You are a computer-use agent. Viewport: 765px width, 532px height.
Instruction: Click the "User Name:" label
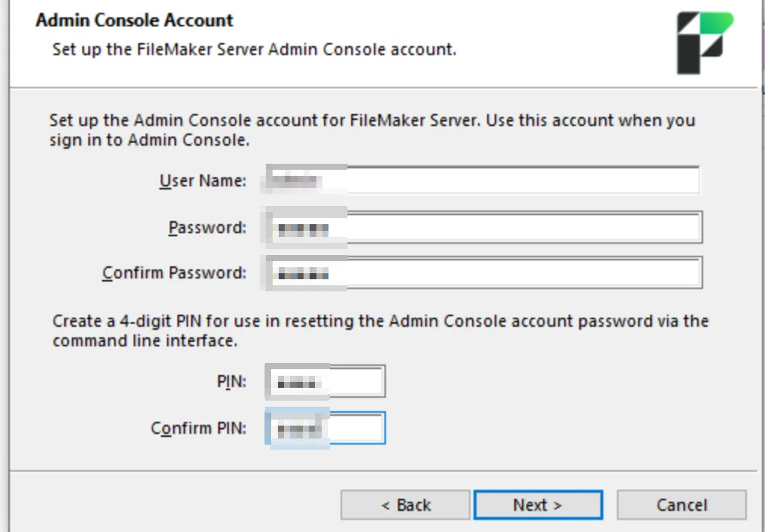(202, 181)
